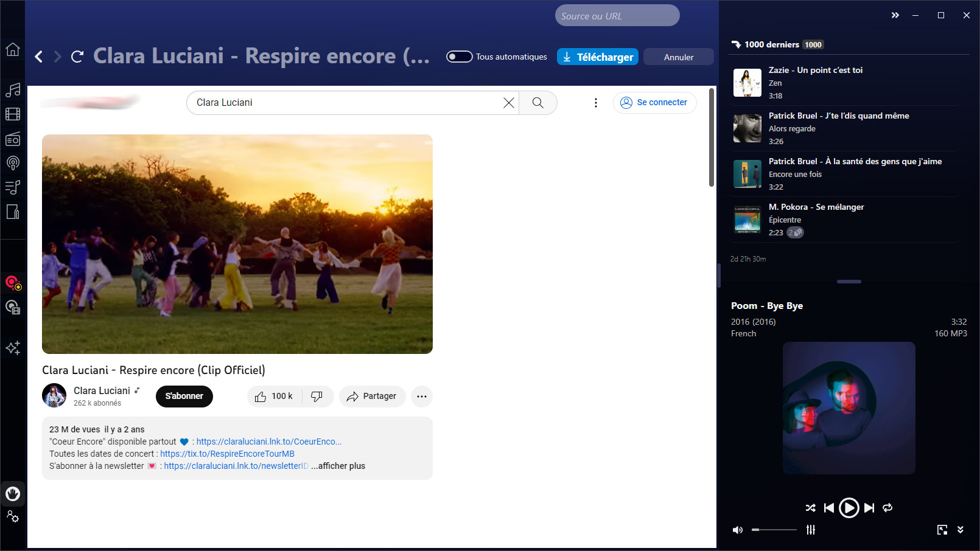Screen dimensions: 980x551
Task: Click the Annuler button
Action: (x=678, y=57)
